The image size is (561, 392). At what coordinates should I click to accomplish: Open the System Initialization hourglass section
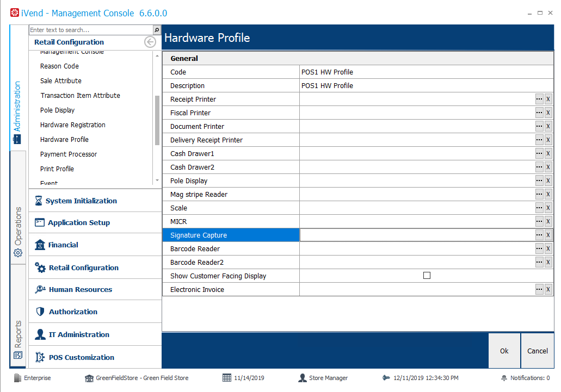coord(95,201)
